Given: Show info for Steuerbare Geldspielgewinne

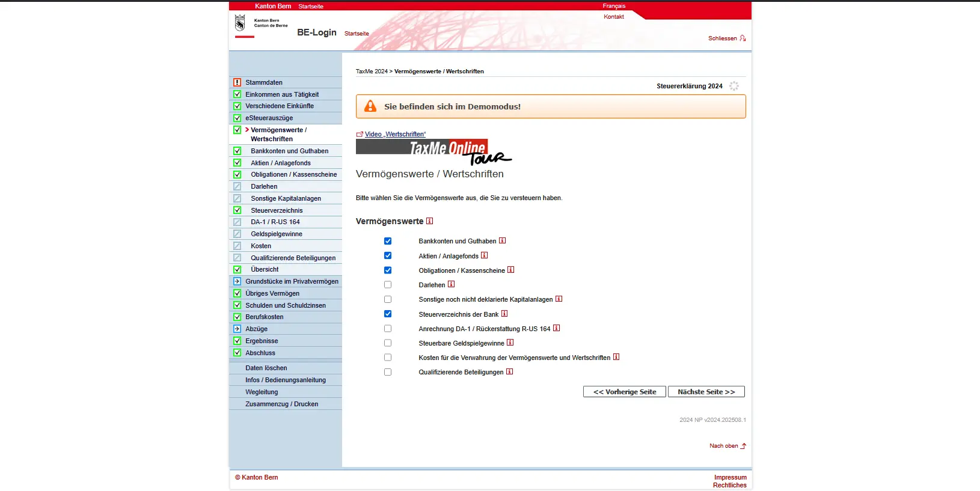Looking at the screenshot, I should (510, 343).
